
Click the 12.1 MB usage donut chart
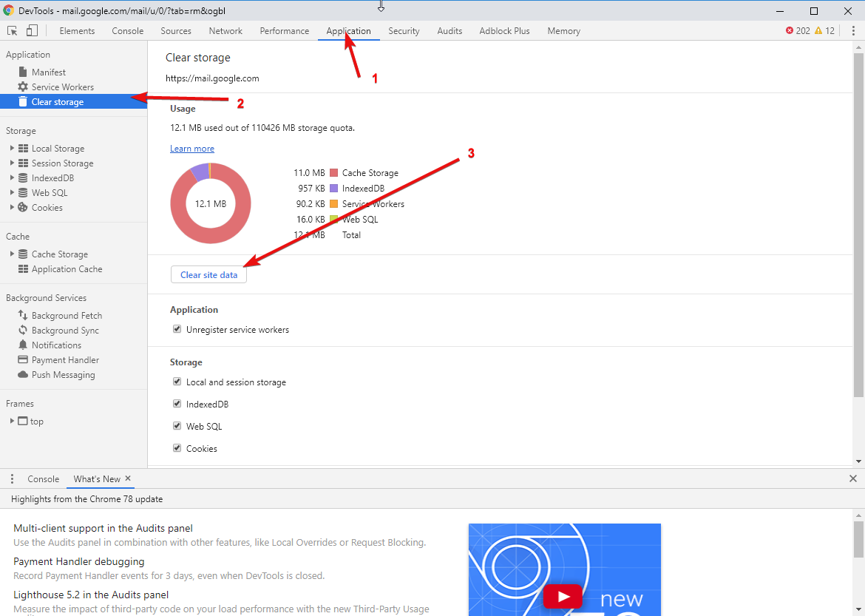(x=211, y=203)
